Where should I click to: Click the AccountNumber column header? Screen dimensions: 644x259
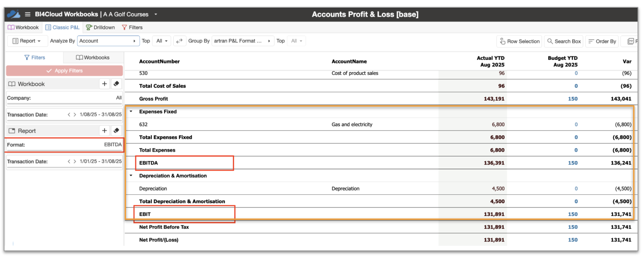pyautogui.click(x=159, y=61)
